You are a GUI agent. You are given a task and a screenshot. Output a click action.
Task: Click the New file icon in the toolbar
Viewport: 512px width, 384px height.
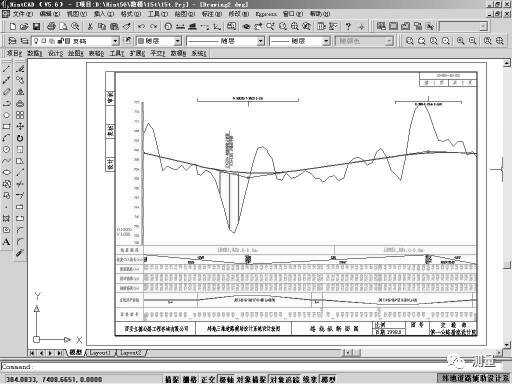[x=13, y=26]
